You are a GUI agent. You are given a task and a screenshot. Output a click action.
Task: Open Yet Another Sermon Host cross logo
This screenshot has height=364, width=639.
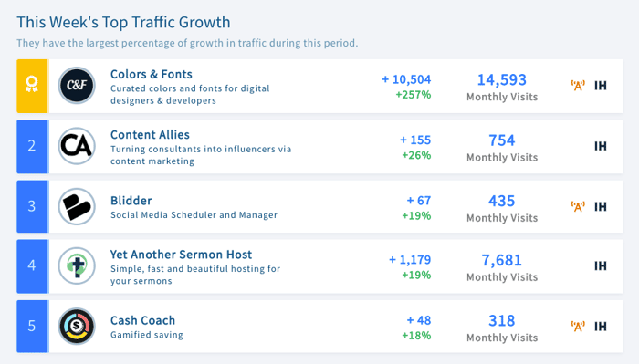77,265
